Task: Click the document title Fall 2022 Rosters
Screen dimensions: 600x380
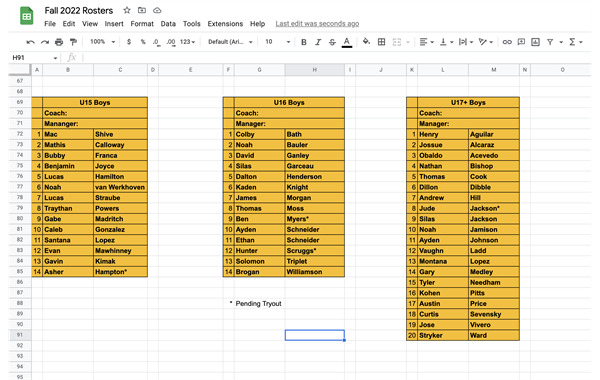Action: 78,11
